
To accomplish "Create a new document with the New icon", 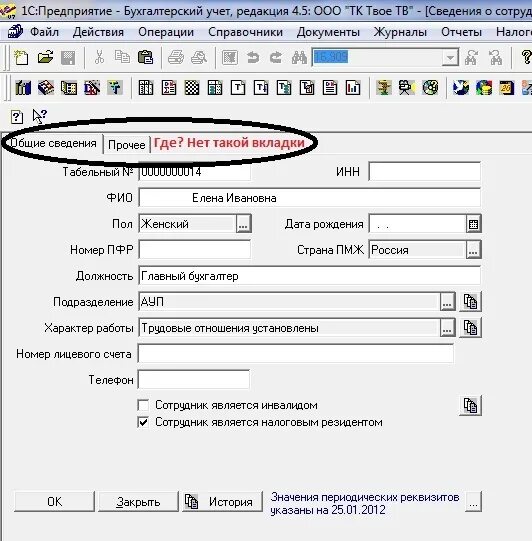I will [21, 58].
